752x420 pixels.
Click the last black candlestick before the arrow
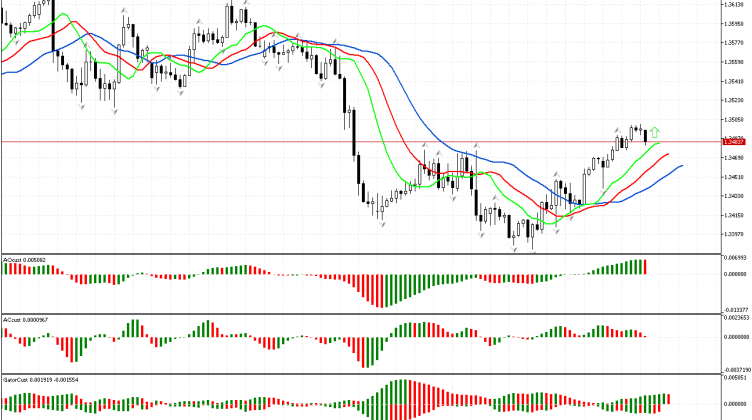click(645, 136)
